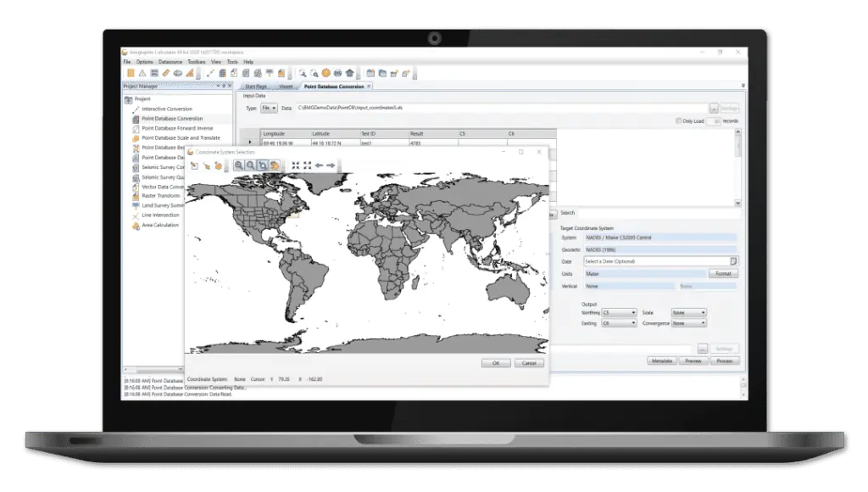Click the first select tool in map dialog
This screenshot has height=492, width=868.
194,165
